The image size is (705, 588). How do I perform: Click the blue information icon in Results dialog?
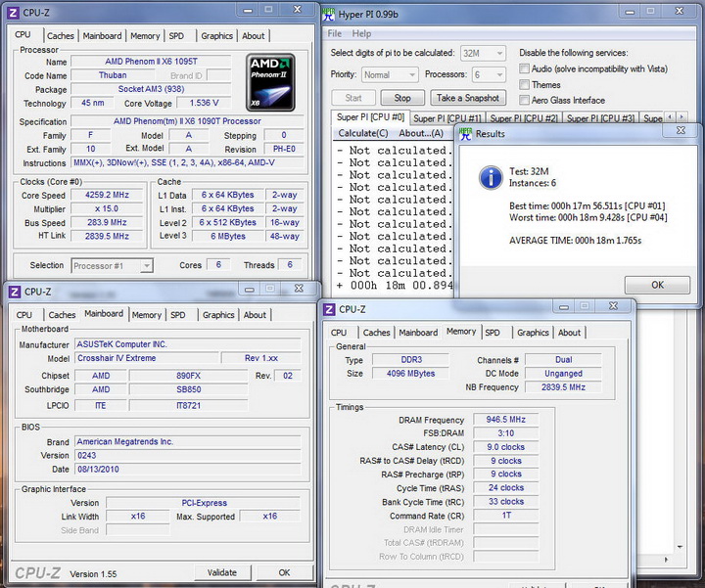point(491,177)
